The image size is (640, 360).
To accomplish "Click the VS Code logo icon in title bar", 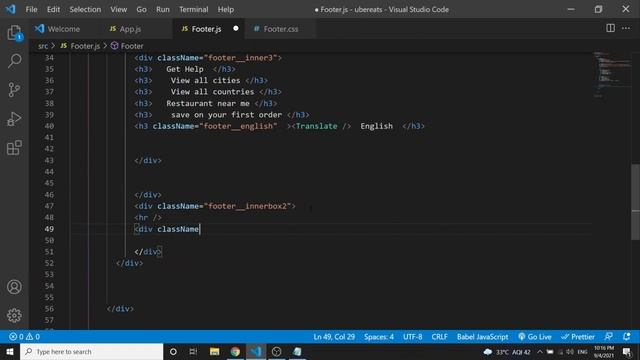I will pos(11,9).
